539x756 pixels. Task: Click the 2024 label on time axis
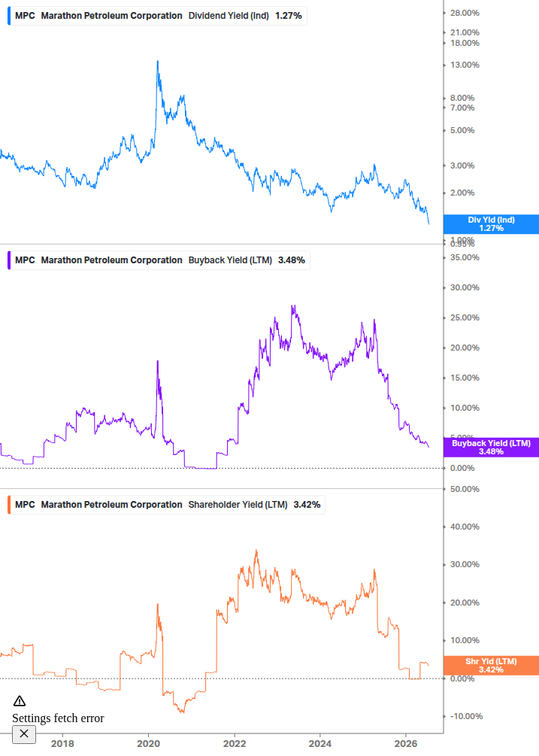[319, 743]
